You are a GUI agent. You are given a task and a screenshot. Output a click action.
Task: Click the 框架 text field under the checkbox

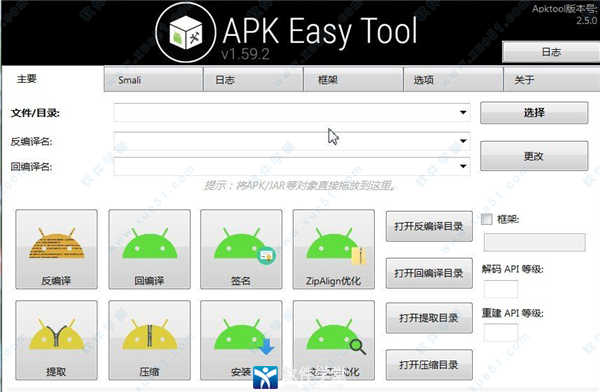535,242
